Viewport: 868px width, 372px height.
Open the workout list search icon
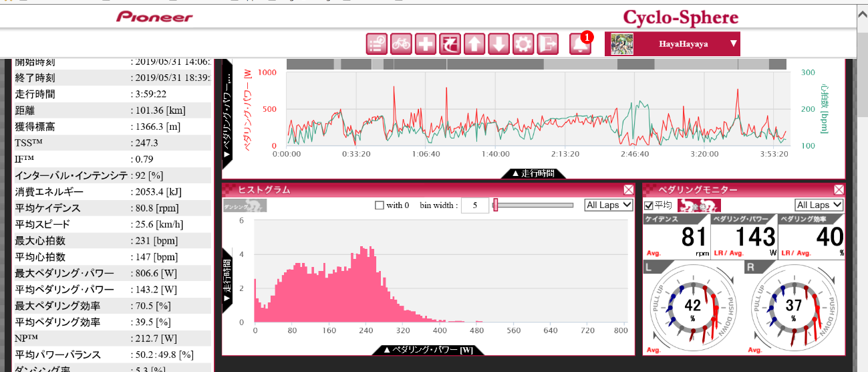(x=377, y=44)
